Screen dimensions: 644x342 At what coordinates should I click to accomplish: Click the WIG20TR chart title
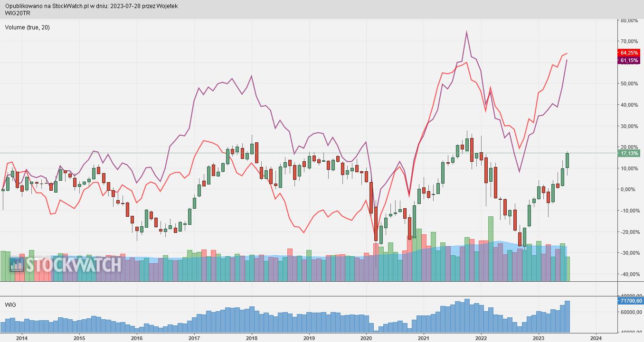coord(19,13)
